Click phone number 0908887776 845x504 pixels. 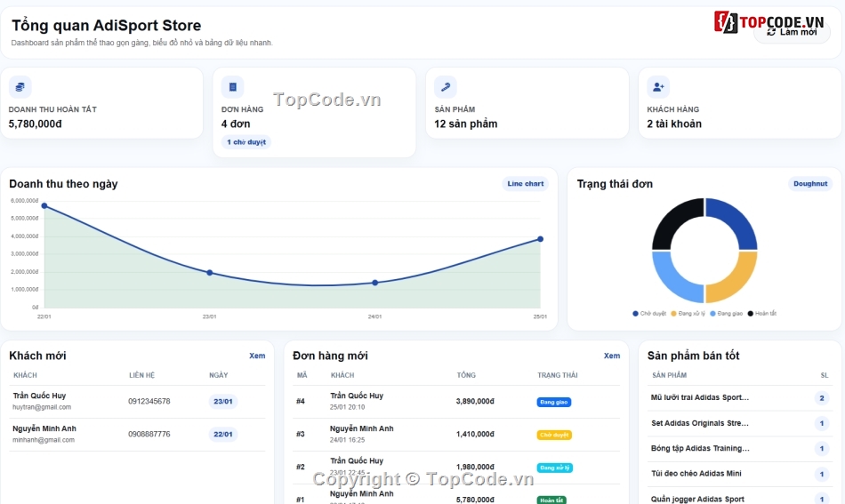149,434
